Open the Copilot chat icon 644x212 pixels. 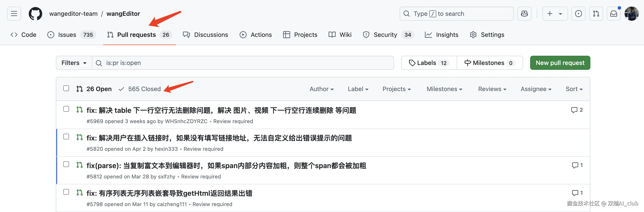pyautogui.click(x=524, y=13)
